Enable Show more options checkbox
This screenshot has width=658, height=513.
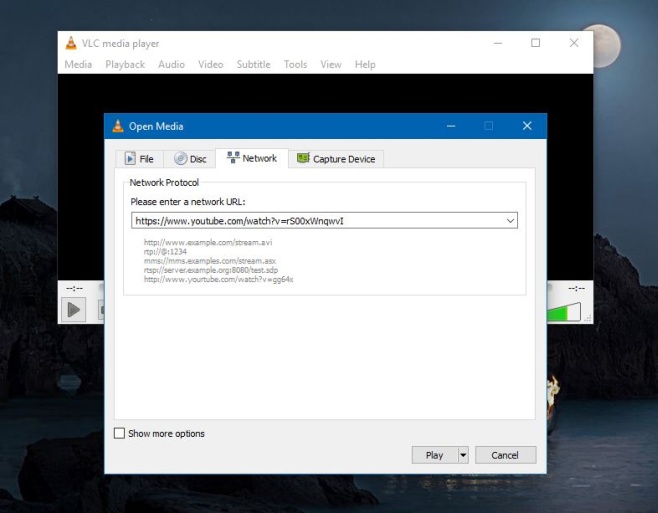point(120,433)
